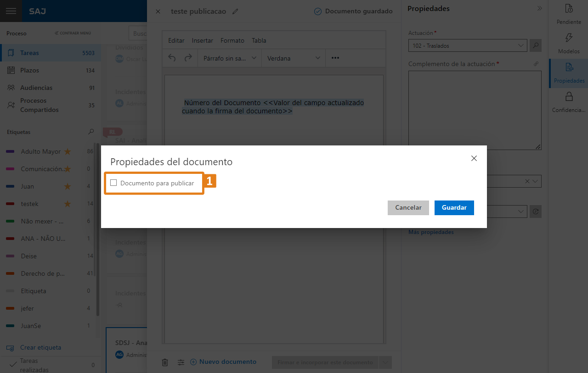This screenshot has width=588, height=373.
Task: Open the Propiedades panel icon
Action: 569,73
